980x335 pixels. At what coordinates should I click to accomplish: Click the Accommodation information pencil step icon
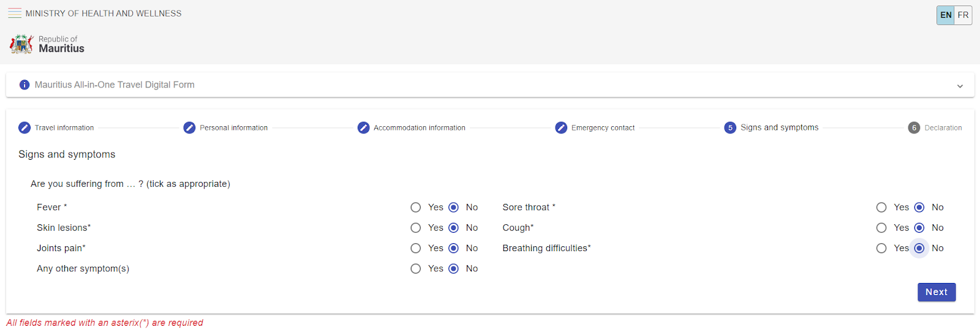pyautogui.click(x=364, y=127)
